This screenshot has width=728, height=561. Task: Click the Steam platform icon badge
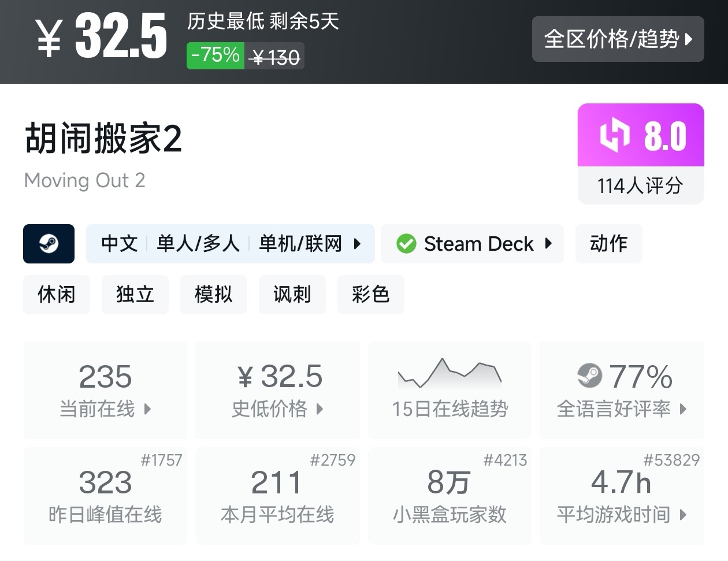coord(49,244)
